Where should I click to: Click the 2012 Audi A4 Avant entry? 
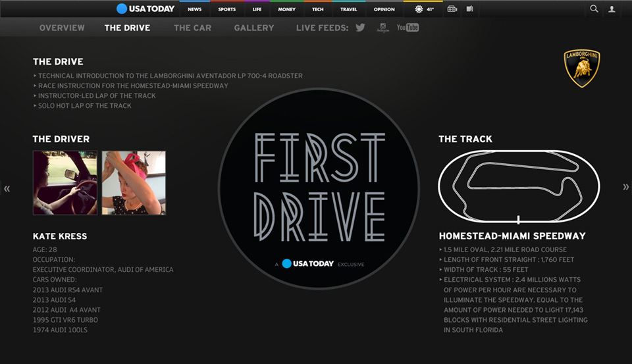pyautogui.click(x=67, y=310)
